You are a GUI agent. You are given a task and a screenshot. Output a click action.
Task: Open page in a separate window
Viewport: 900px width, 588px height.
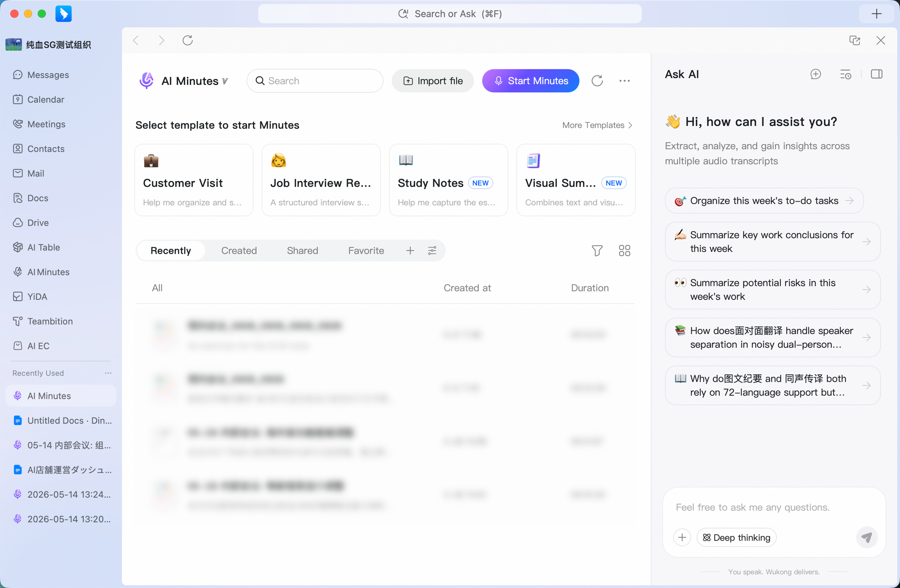[x=854, y=40]
